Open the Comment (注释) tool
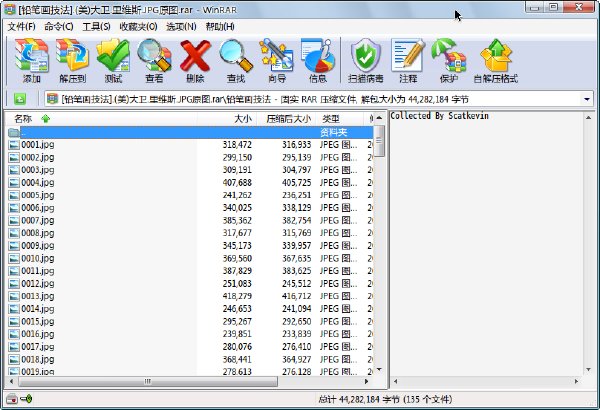This screenshot has height=410, width=600. (408, 61)
